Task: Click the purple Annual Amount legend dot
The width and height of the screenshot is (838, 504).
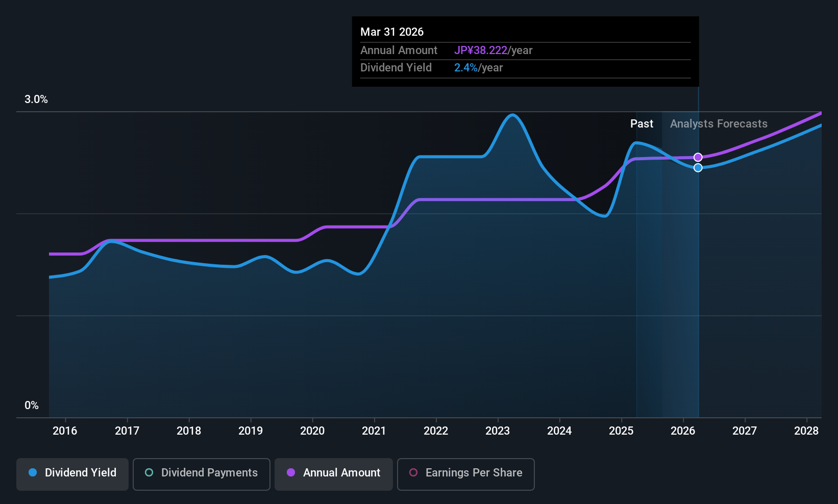Action: pyautogui.click(x=291, y=472)
